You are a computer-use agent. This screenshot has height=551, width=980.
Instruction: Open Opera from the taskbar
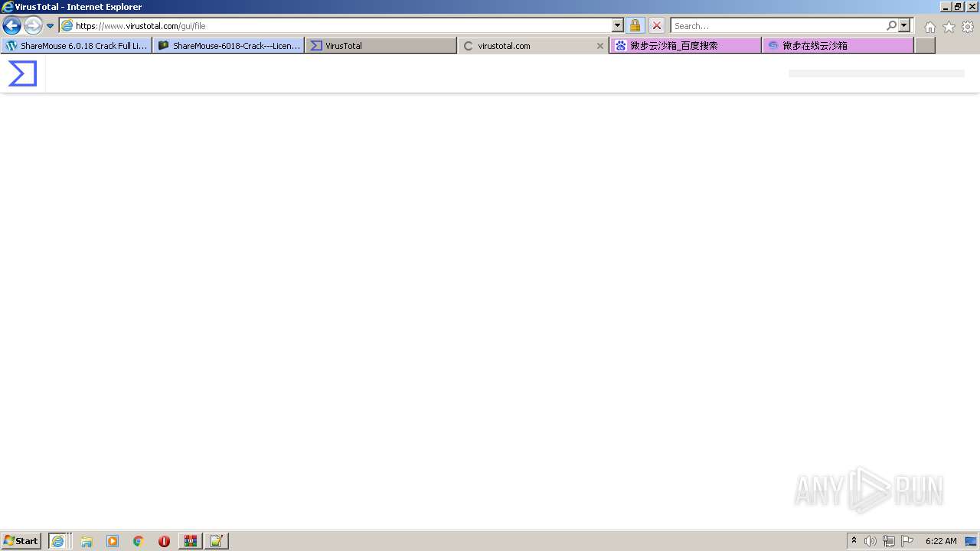[x=164, y=540]
